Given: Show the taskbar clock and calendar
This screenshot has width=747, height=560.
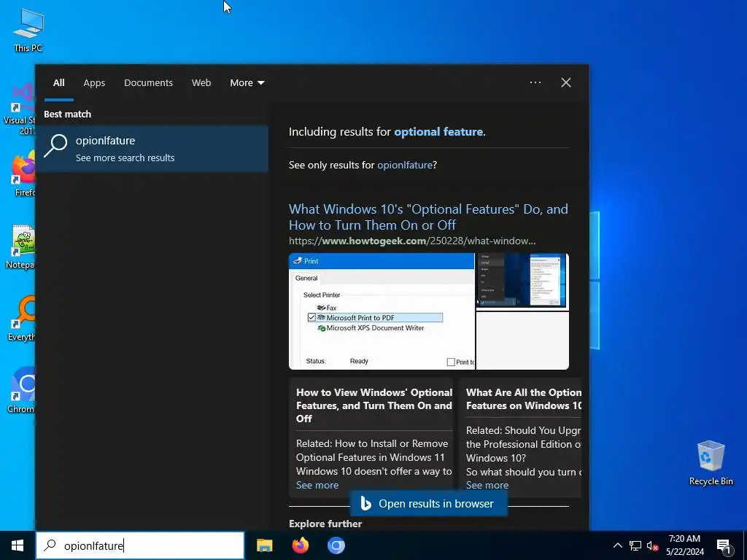Looking at the screenshot, I should (x=684, y=545).
